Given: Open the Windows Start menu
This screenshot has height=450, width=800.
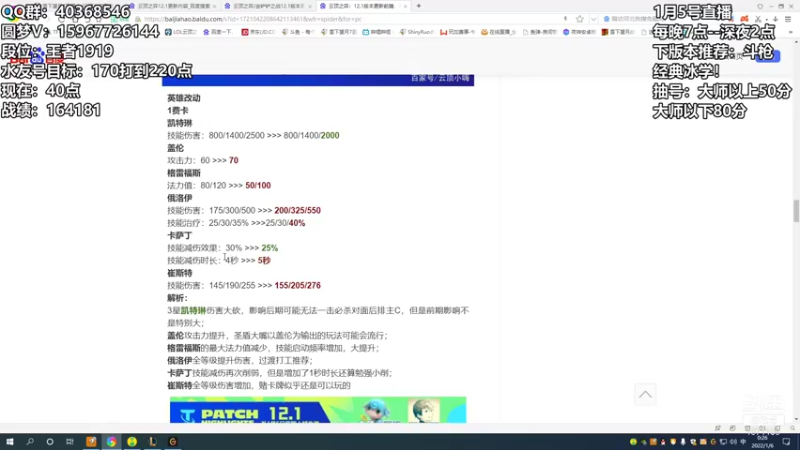Looking at the screenshot, I should [10, 442].
